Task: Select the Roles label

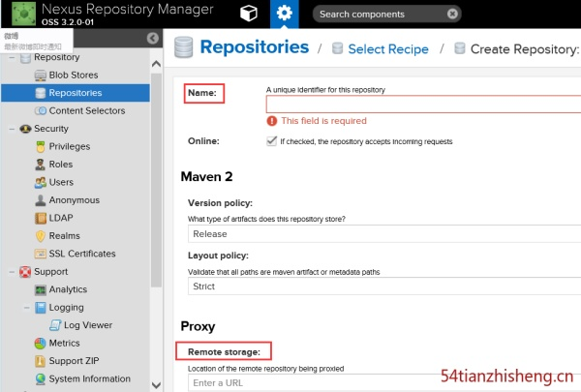Action: coord(61,165)
